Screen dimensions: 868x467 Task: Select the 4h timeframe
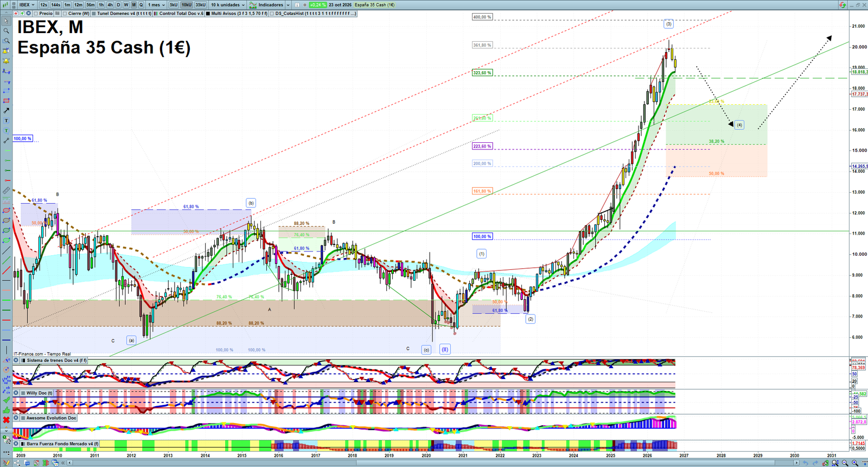110,5
